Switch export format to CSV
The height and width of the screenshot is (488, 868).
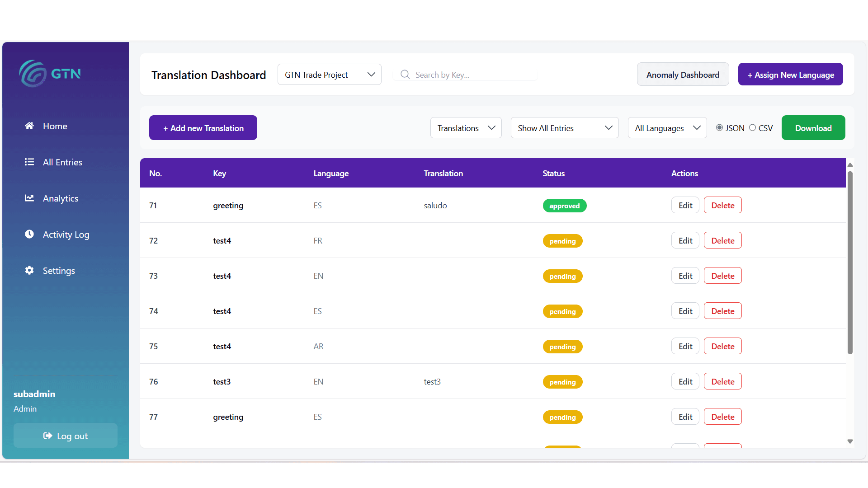pos(752,128)
